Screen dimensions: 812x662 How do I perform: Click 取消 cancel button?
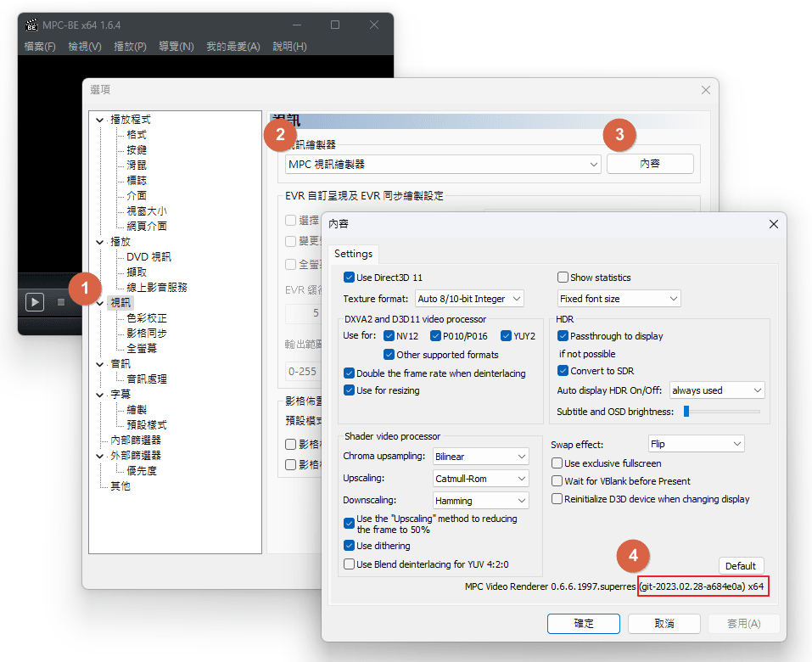point(664,624)
